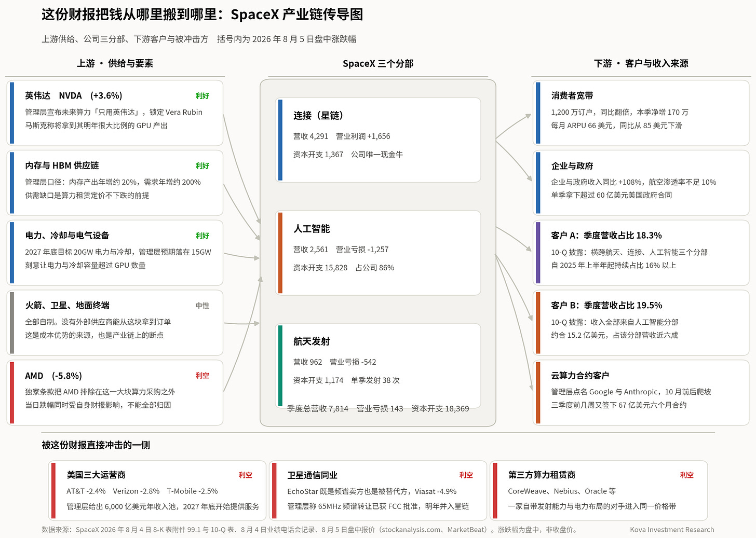This screenshot has width=756, height=538.
Task: Select text 内存产出年增约 20%，需求年增约 200%
Action: coord(135,182)
